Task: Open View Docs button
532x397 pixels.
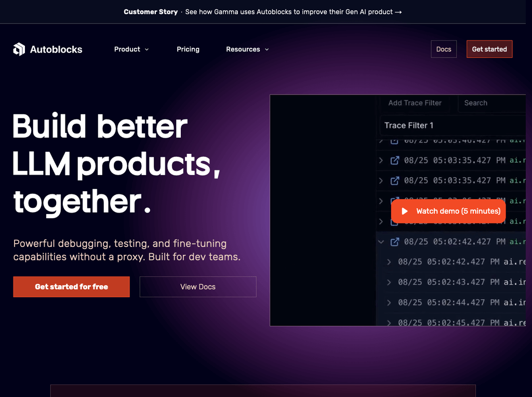Action: 198,287
